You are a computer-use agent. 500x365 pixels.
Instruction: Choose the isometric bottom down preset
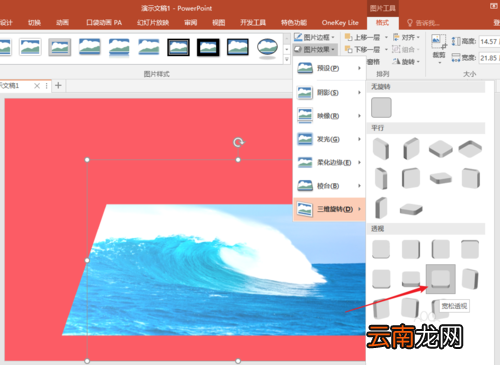point(470,148)
